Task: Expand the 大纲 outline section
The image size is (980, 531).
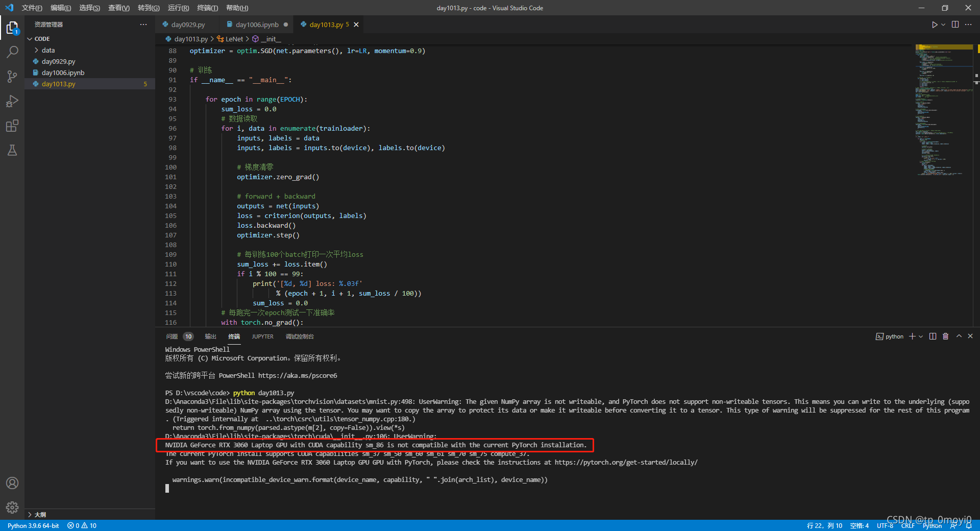Action: [x=90, y=514]
